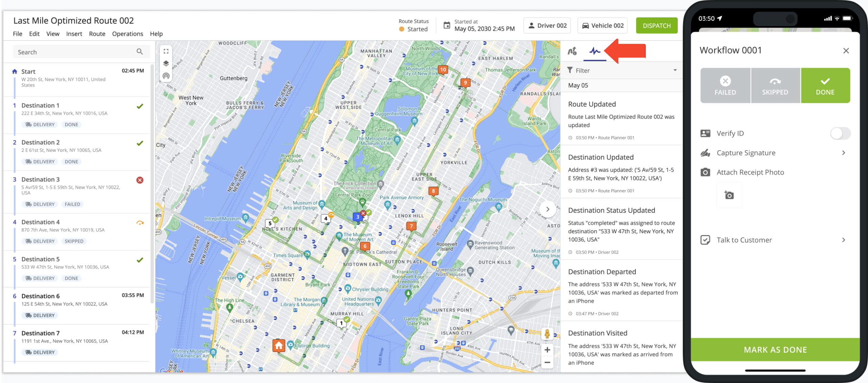Image resolution: width=868 pixels, height=383 pixels.
Task: Toggle the Verify ID switch
Action: click(840, 133)
